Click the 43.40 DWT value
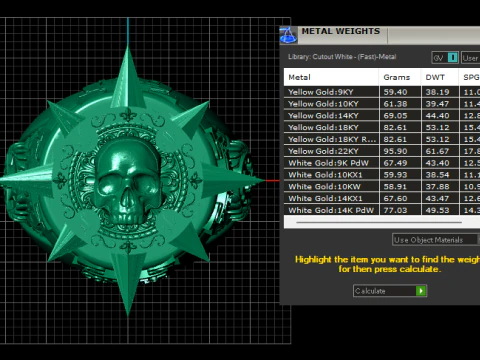 pyautogui.click(x=438, y=163)
